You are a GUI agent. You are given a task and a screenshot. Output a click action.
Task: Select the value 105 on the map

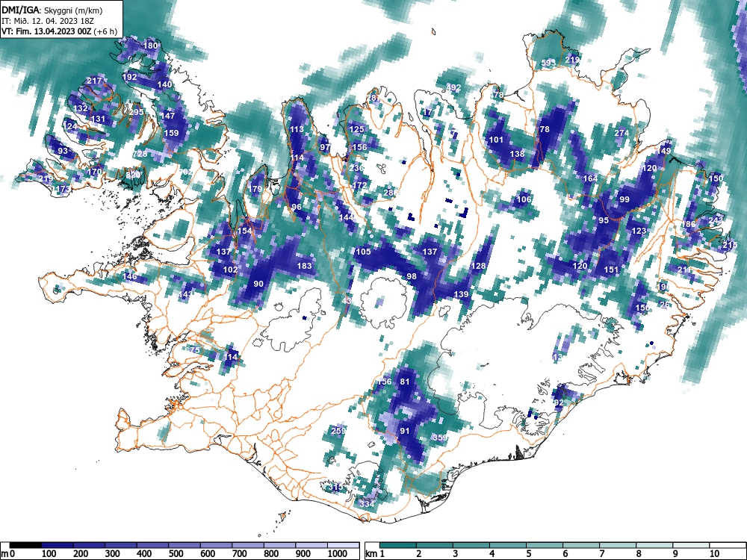click(x=363, y=252)
